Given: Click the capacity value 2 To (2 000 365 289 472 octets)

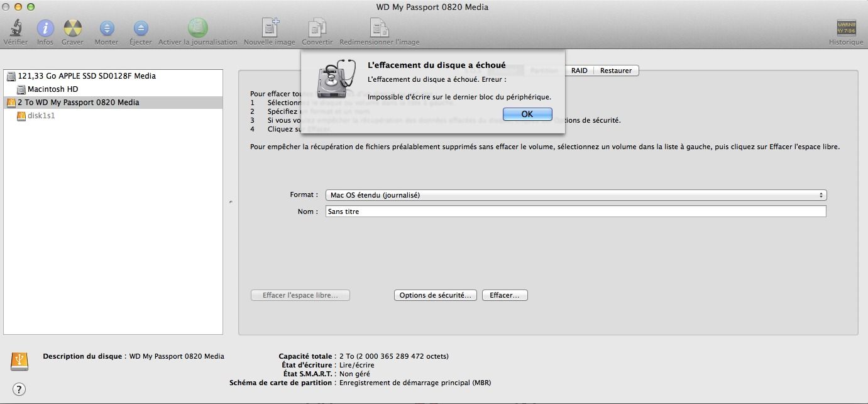Looking at the screenshot, I should click(393, 356).
